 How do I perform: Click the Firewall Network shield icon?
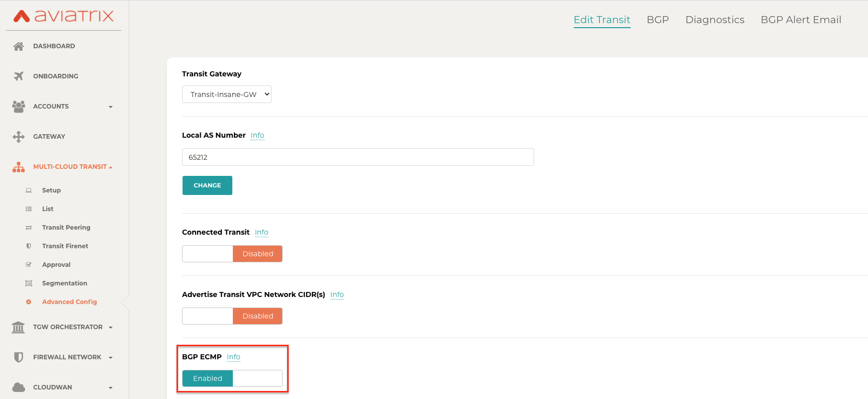pyautogui.click(x=19, y=357)
